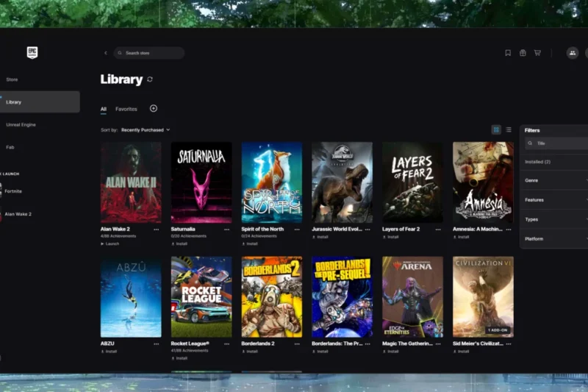
Task: Install Amnesia: A Machine for Pigs
Action: 462,237
